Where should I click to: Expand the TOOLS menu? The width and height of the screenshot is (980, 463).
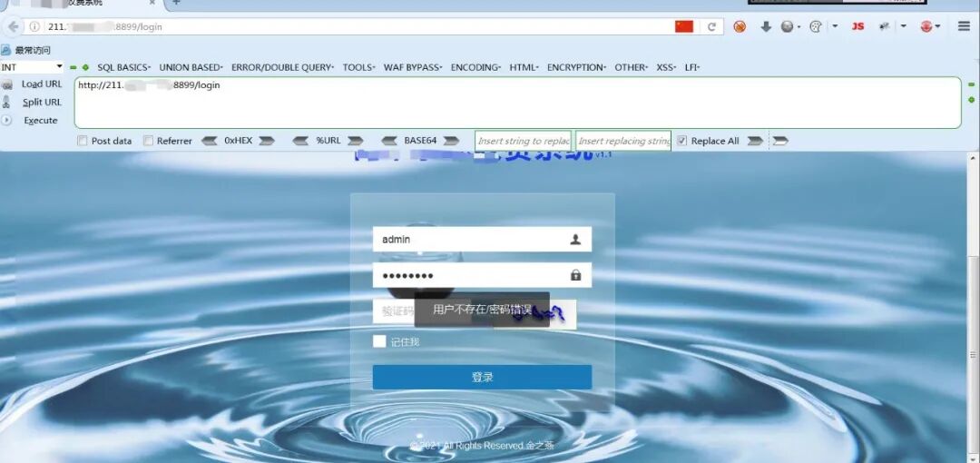pos(358,67)
